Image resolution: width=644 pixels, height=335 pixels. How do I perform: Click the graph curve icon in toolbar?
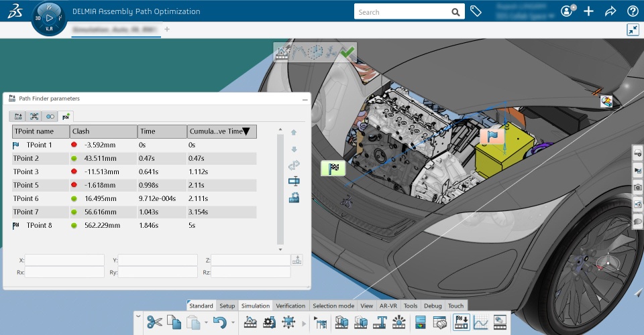[x=480, y=322]
